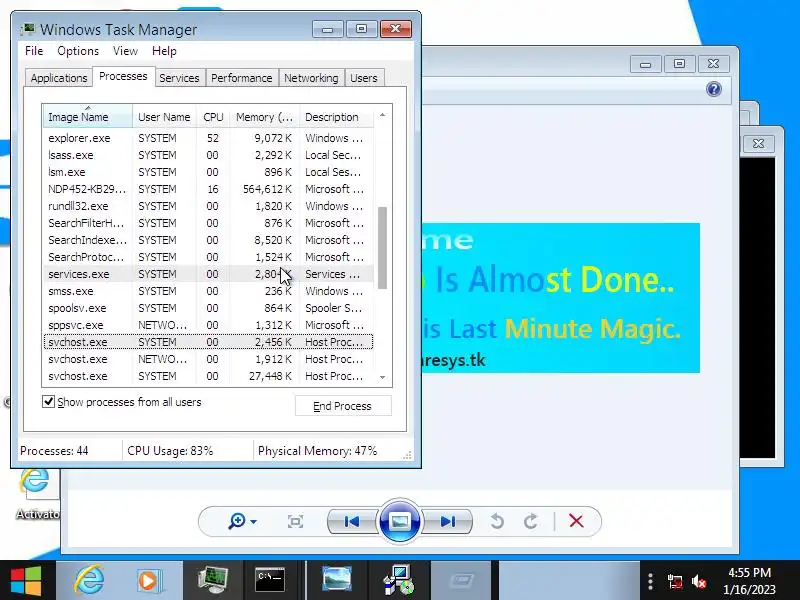The width and height of the screenshot is (800, 600).
Task: Select svchost.exe row using 1,912 K
Action: [208, 359]
